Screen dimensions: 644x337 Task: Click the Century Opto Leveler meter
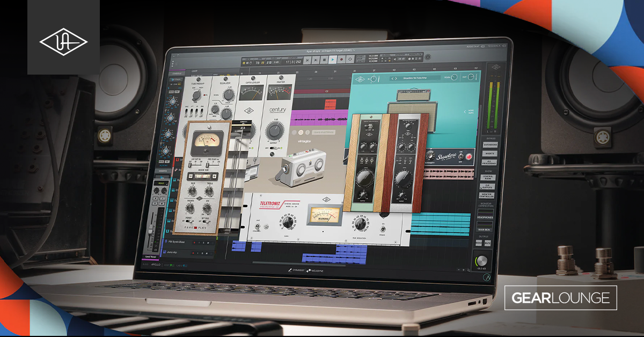click(x=251, y=92)
